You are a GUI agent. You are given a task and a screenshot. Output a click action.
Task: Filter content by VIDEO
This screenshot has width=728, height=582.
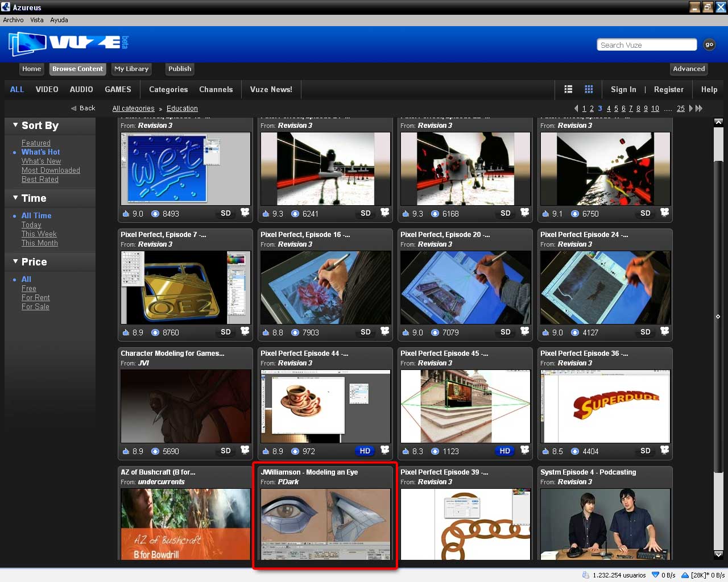pos(47,89)
